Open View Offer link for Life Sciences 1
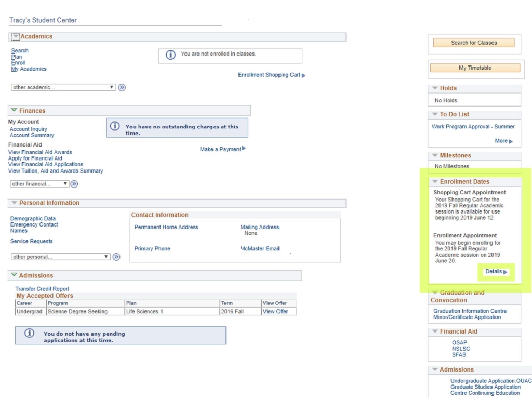This screenshot has width=532, height=398. 275,312
